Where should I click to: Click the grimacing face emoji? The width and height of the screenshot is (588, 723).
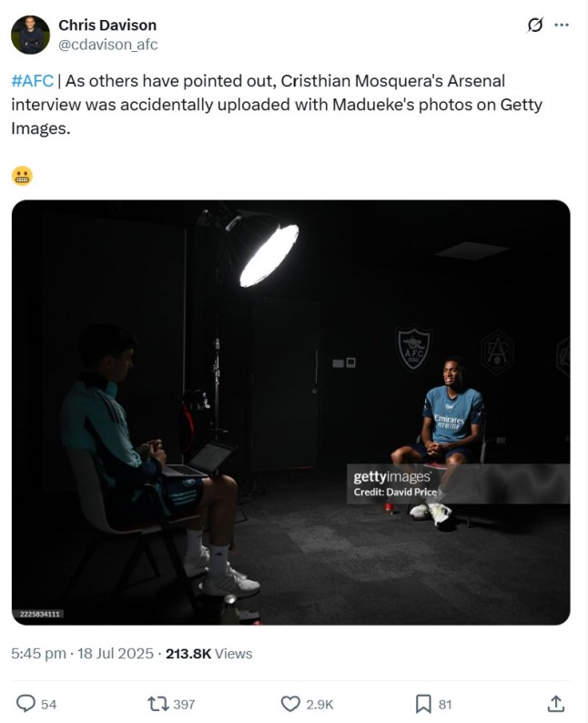point(22,176)
